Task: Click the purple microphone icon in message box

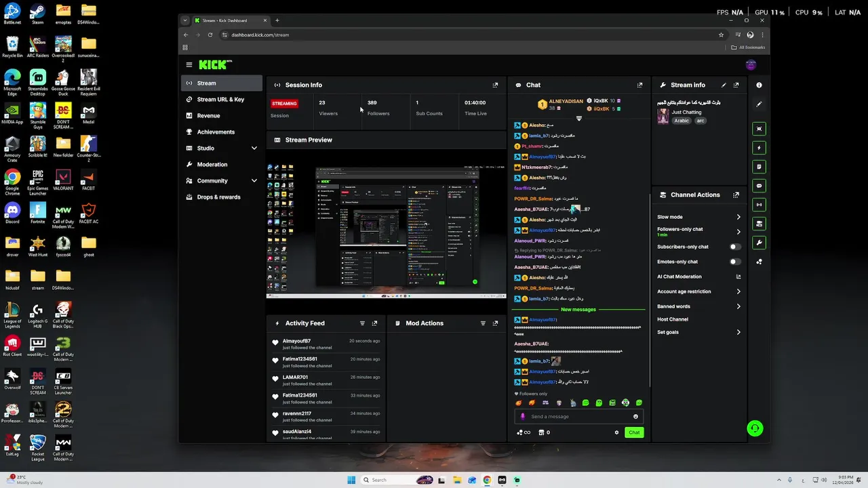Action: 522,417
